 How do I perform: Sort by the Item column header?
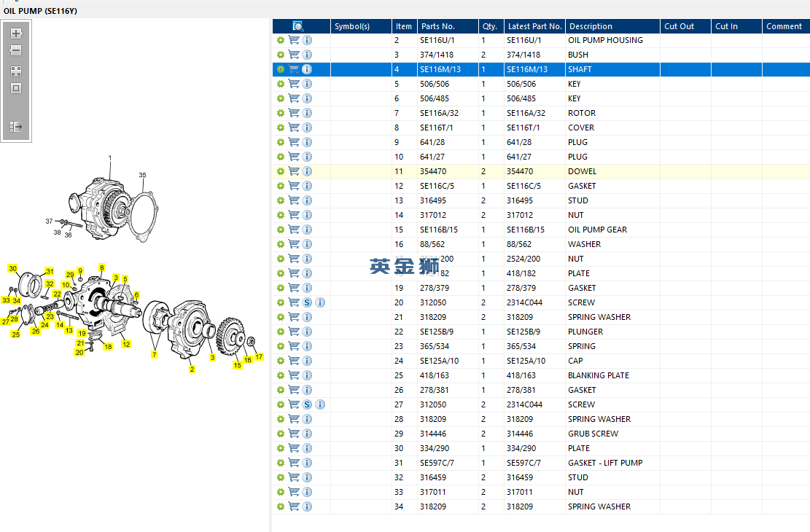pyautogui.click(x=405, y=26)
